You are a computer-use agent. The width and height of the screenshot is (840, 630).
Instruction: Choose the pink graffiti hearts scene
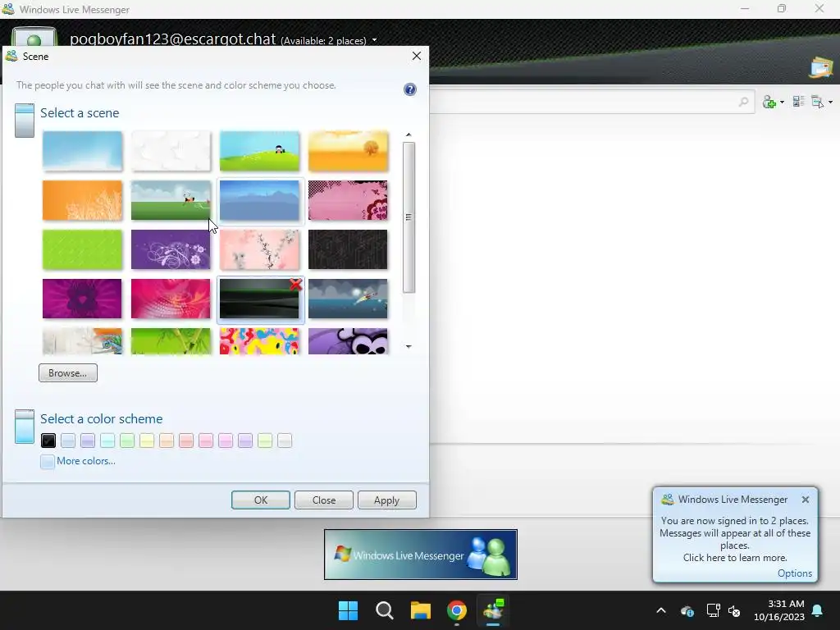point(348,200)
